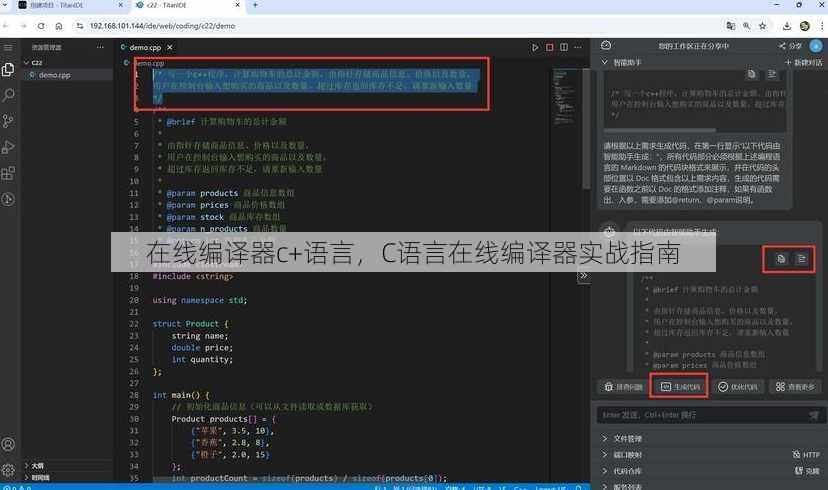Screen dimensions: 828x490
Task: Open the Search view in activity bar
Action: [x=8, y=96]
